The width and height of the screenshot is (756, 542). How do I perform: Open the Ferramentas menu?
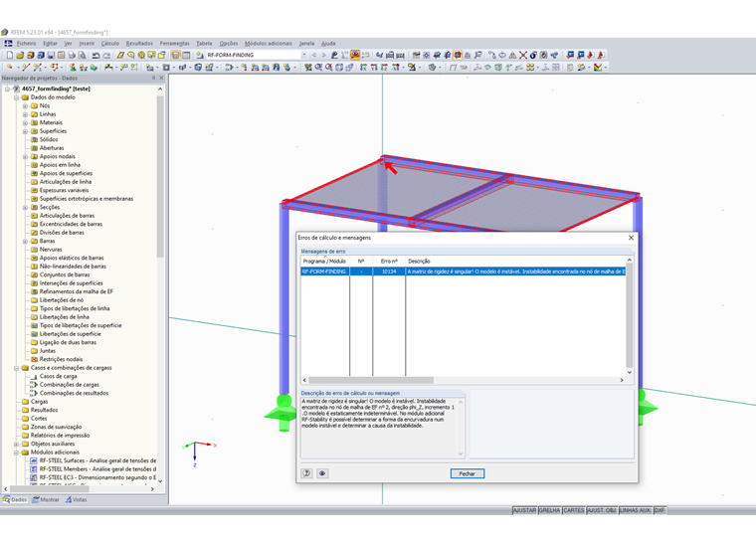pos(174,44)
